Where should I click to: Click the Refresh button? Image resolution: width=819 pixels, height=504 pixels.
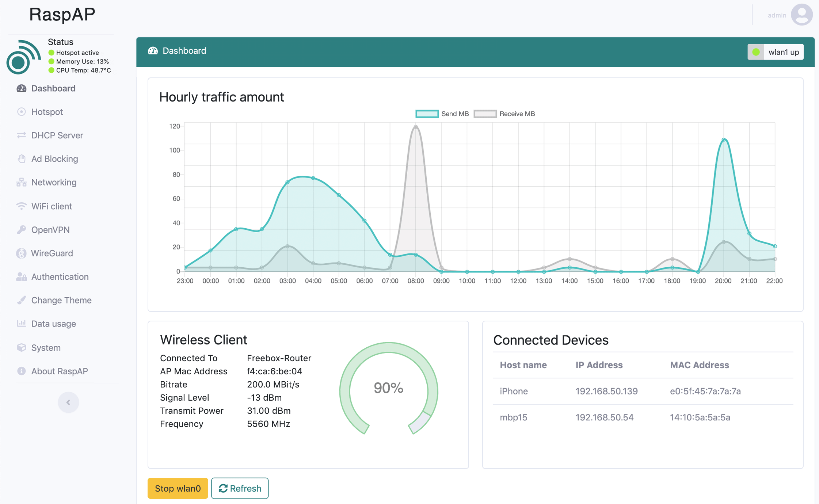click(240, 488)
